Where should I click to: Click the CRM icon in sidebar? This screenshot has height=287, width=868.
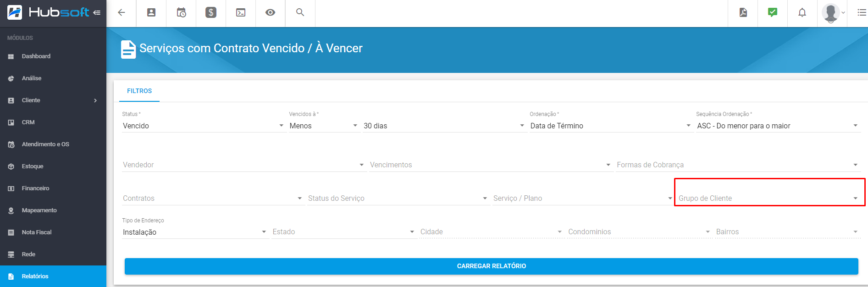tap(11, 122)
